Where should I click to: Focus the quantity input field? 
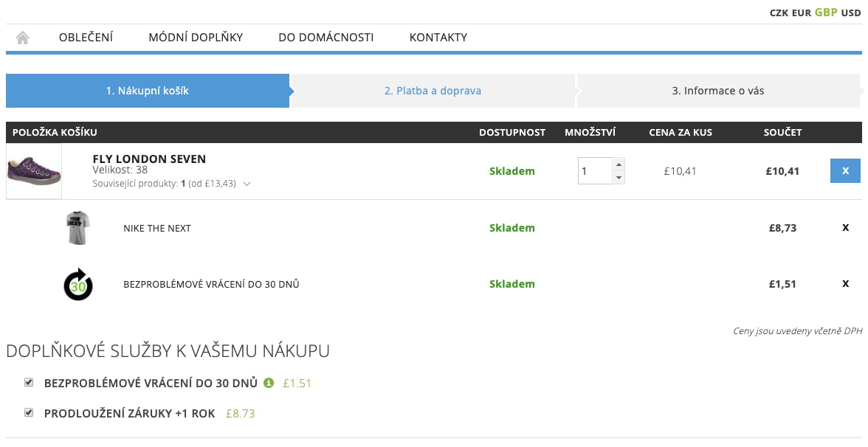click(595, 171)
